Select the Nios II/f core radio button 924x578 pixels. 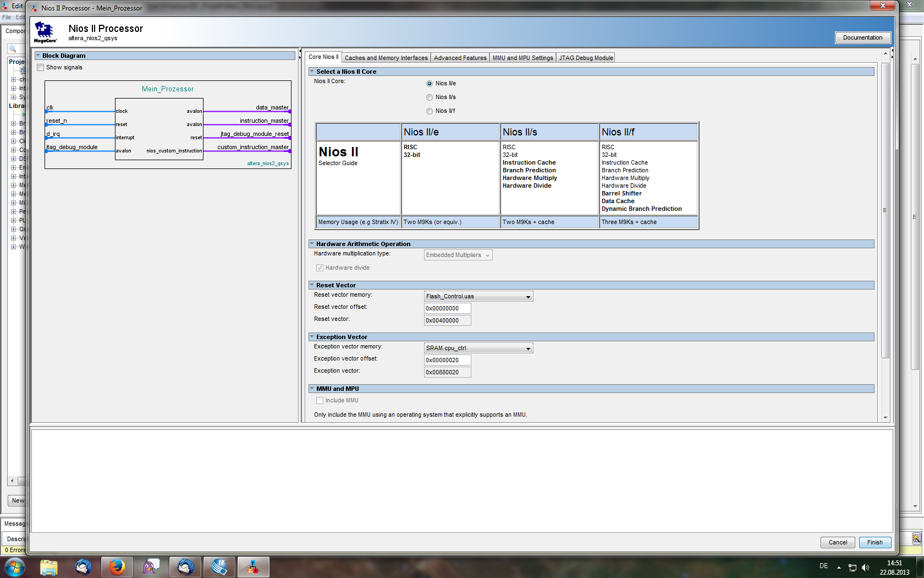430,111
